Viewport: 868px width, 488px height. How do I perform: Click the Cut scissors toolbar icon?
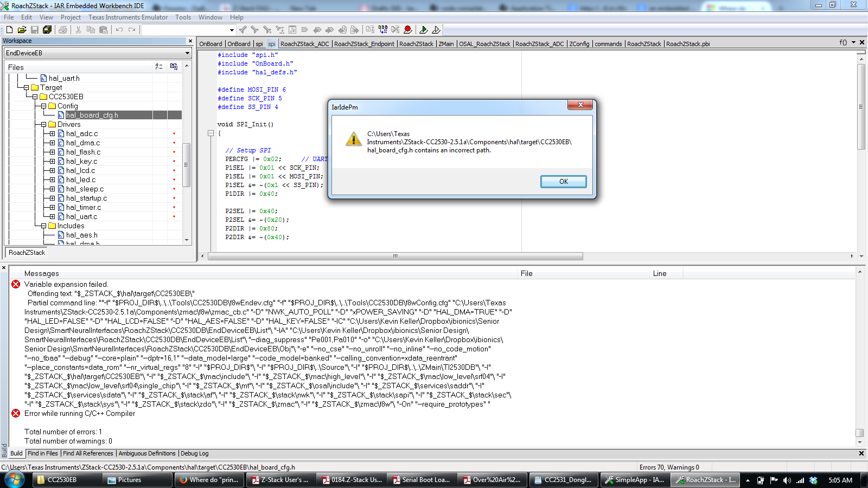[x=78, y=30]
